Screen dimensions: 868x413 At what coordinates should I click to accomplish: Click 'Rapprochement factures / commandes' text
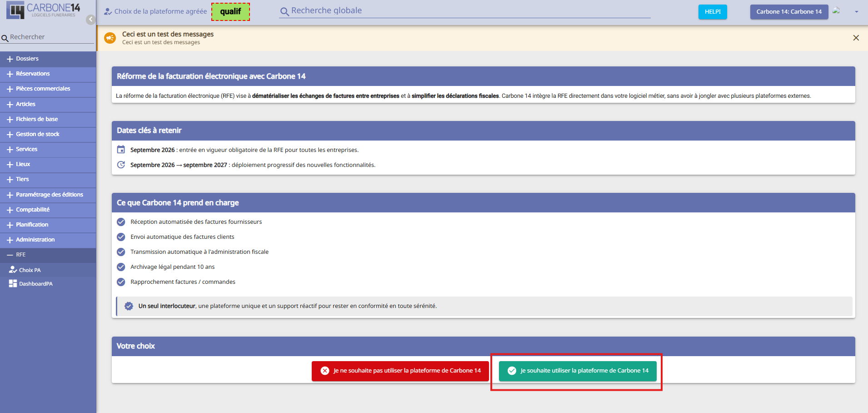point(183,282)
